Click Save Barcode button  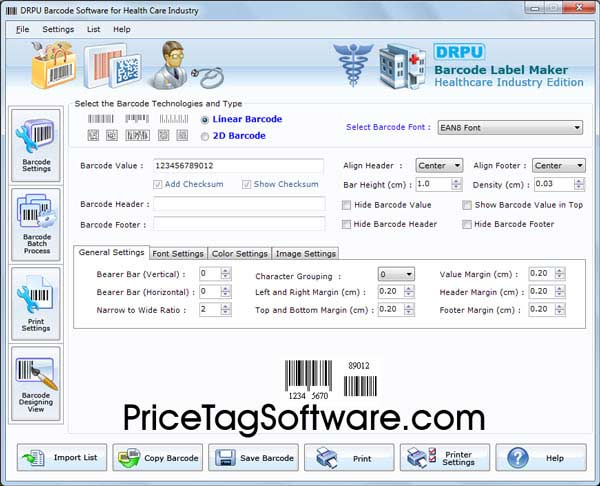253,457
